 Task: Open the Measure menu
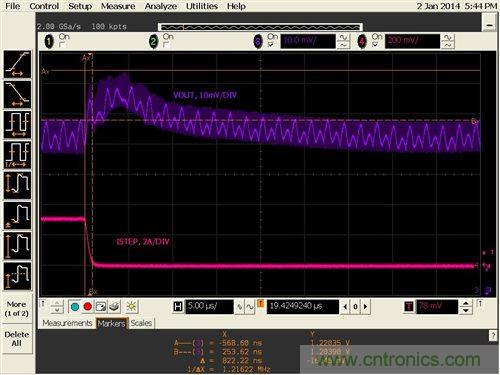(118, 6)
